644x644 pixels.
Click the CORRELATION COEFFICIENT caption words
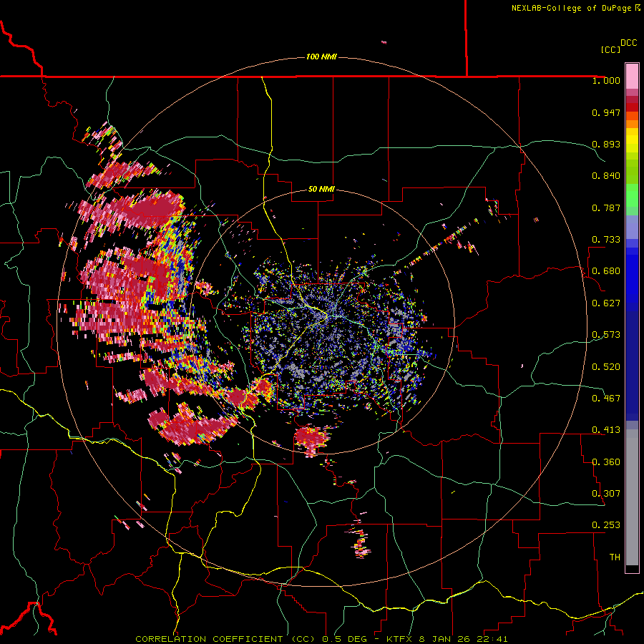[209, 639]
